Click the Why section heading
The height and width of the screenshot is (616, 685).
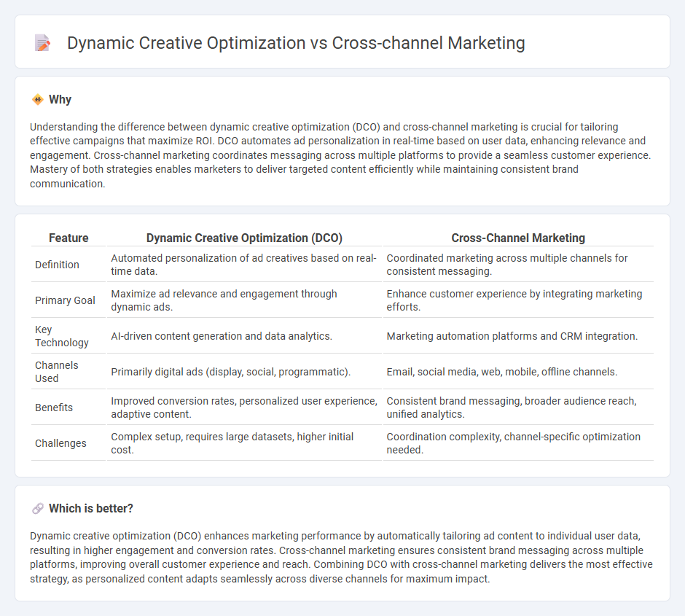click(x=60, y=100)
